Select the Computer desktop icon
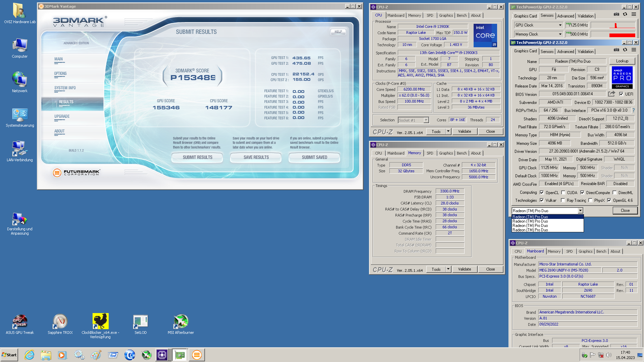 coord(20,48)
